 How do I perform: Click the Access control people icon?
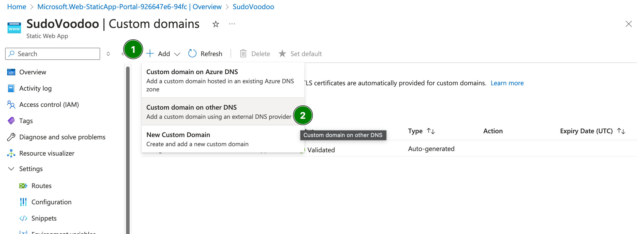[x=11, y=105]
